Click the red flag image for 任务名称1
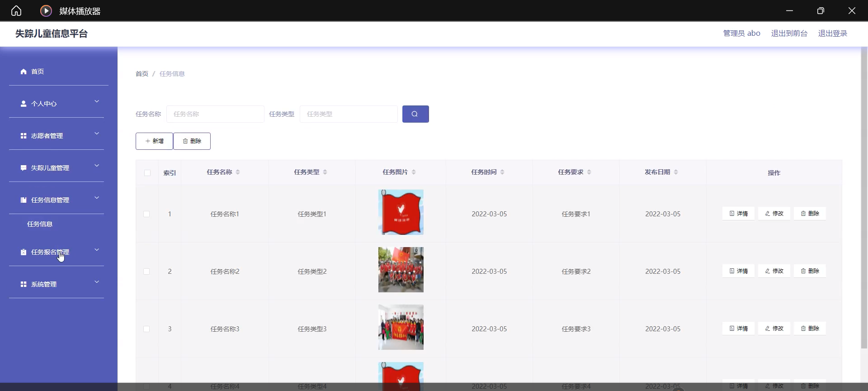The image size is (868, 391). point(401,212)
